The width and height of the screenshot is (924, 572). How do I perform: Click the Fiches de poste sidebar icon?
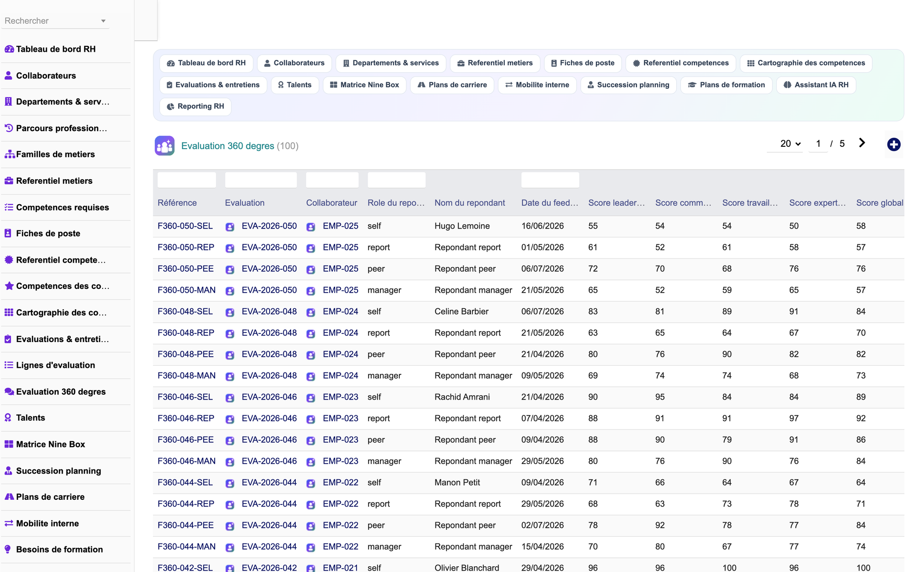pos(8,233)
